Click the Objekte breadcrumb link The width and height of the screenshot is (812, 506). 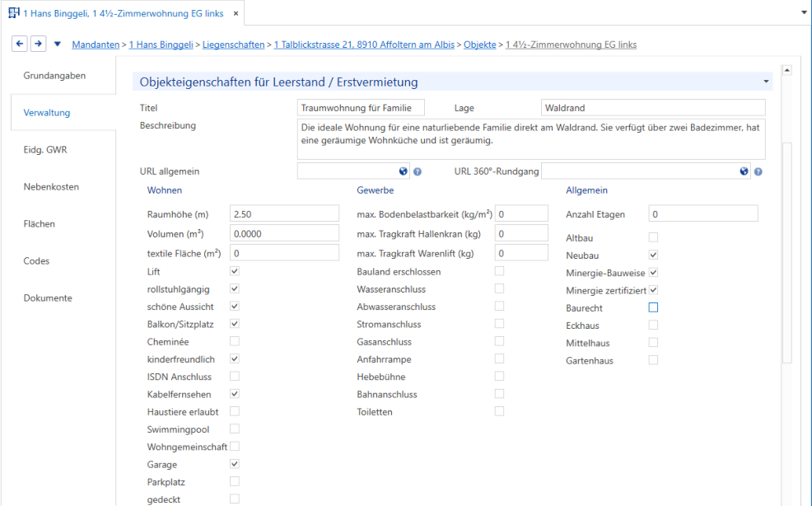479,45
